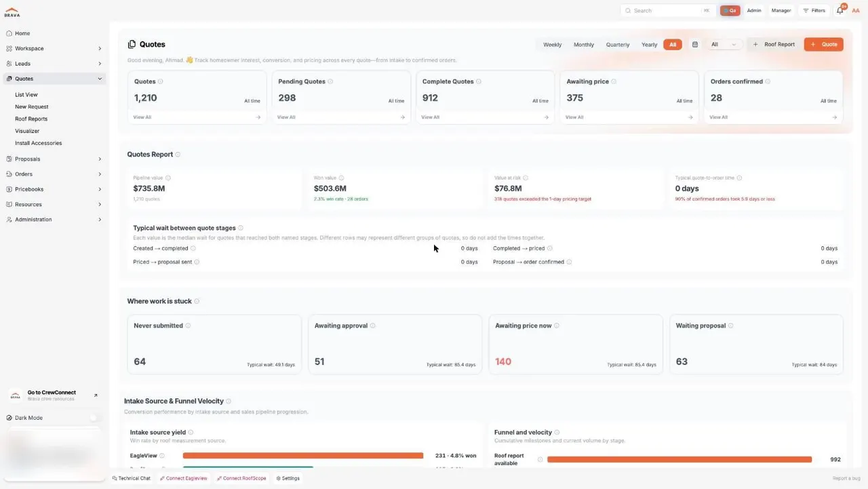Click the Workspace icon in the sidebar
868x489 pixels.
point(9,49)
